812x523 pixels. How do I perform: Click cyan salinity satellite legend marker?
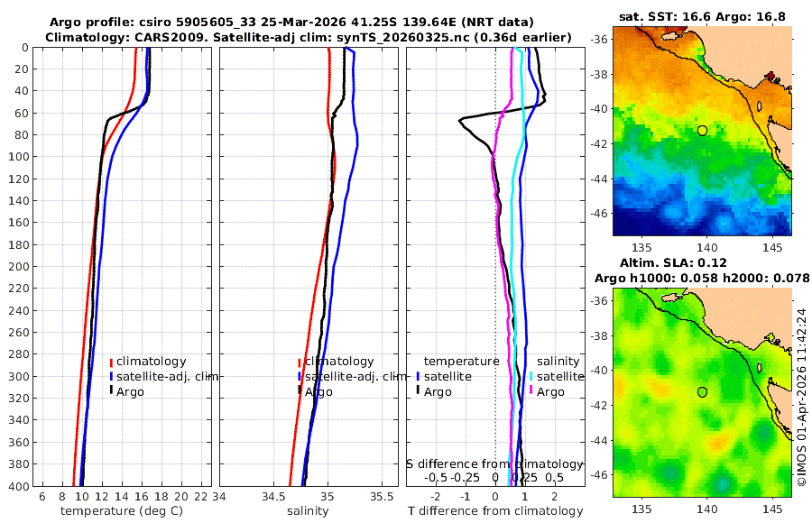(531, 376)
